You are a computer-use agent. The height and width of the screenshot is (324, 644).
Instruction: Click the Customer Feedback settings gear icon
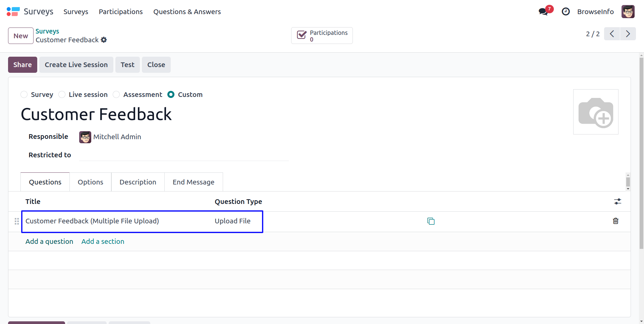click(x=104, y=40)
